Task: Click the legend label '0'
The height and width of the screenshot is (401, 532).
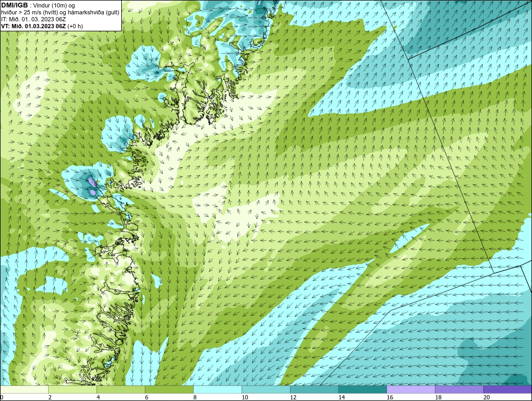Action: [2, 397]
